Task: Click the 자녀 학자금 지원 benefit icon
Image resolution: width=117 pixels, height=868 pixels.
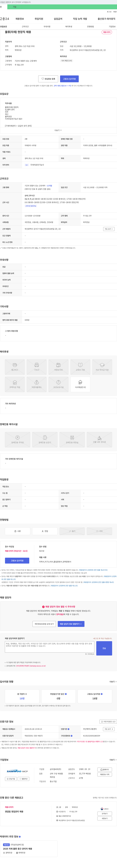Action: coord(102,367)
